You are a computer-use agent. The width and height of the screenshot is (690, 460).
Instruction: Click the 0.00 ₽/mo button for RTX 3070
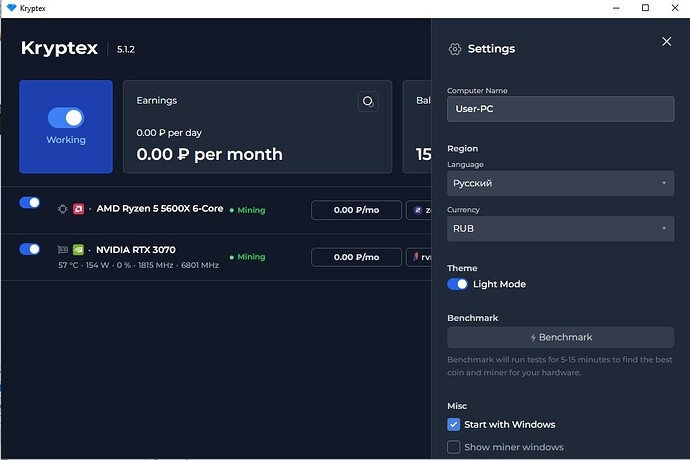click(356, 257)
